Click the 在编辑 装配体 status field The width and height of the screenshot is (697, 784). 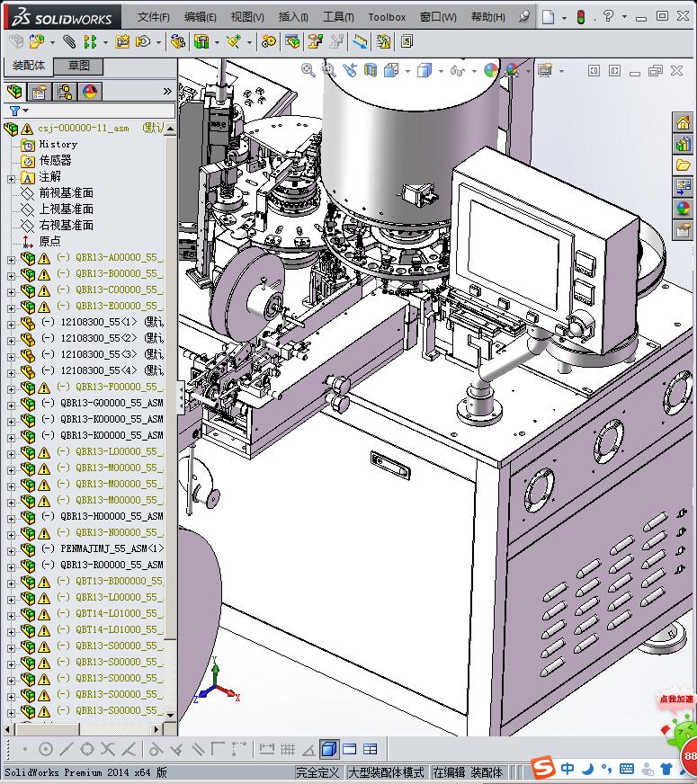pos(468,772)
